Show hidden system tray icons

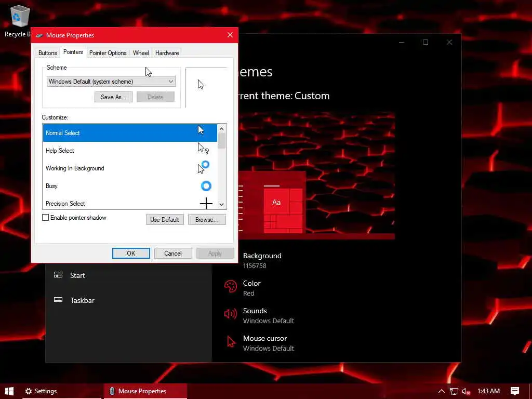[441, 391]
